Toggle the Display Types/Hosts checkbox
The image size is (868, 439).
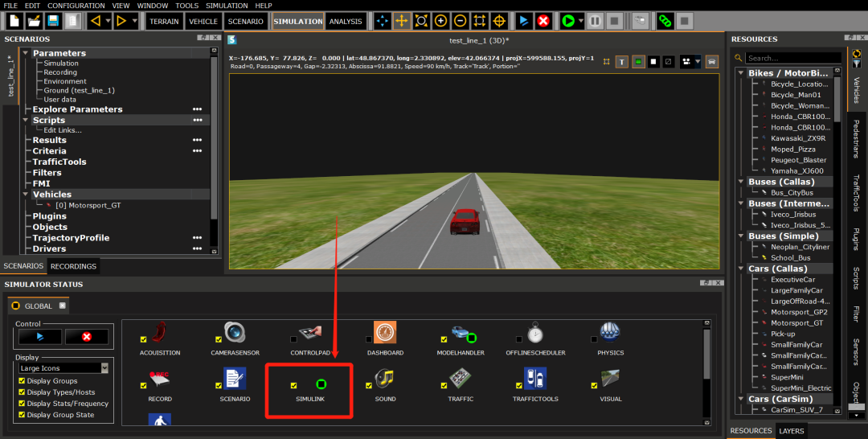[x=23, y=392]
